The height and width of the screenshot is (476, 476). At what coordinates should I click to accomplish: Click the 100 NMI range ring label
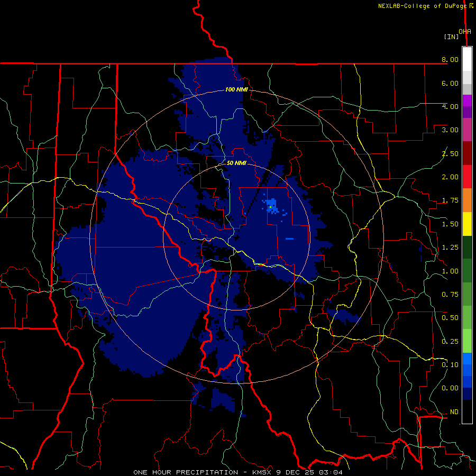click(x=236, y=89)
